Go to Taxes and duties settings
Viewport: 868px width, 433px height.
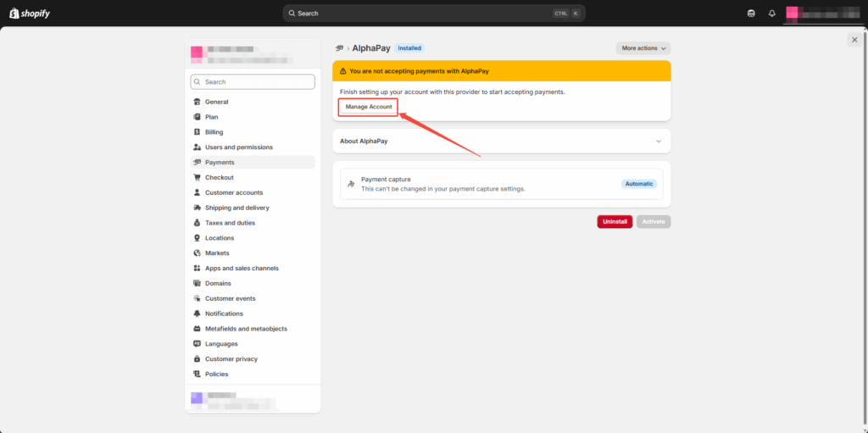coord(230,223)
